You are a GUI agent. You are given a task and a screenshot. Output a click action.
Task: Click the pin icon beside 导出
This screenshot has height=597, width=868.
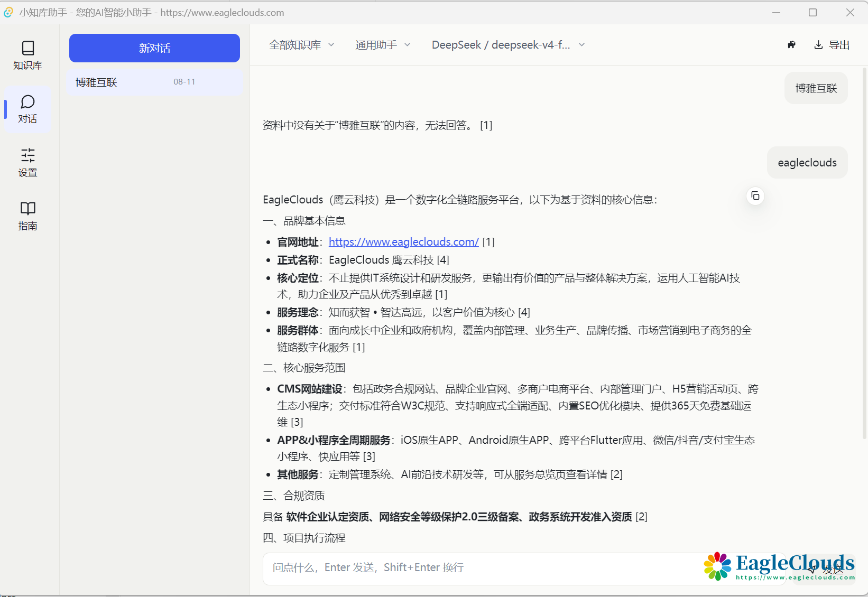pyautogui.click(x=791, y=45)
